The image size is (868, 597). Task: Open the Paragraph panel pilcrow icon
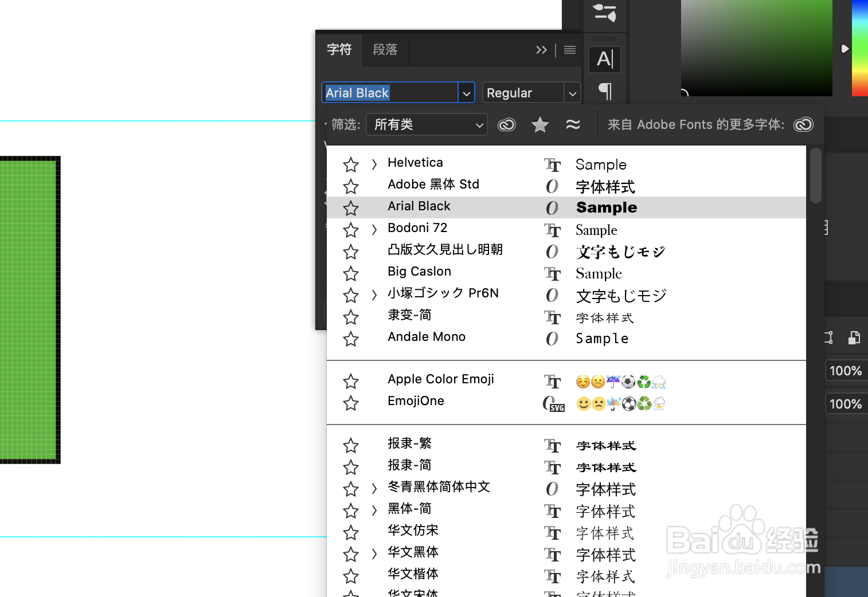coord(605,91)
